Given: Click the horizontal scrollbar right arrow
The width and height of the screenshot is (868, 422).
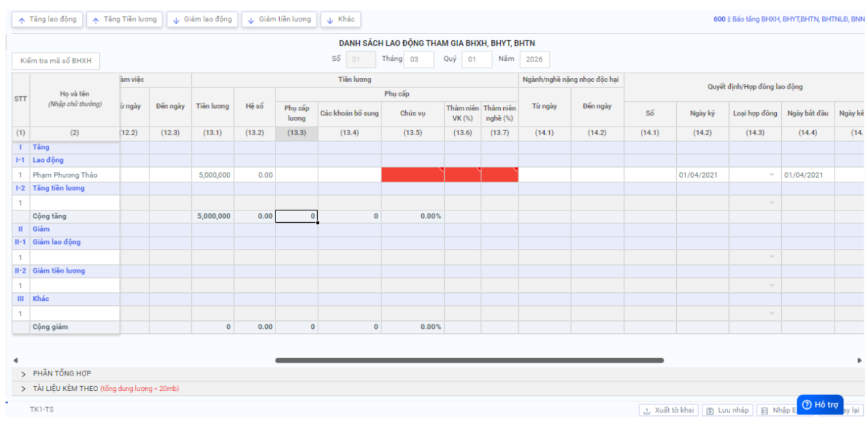Looking at the screenshot, I should [859, 361].
